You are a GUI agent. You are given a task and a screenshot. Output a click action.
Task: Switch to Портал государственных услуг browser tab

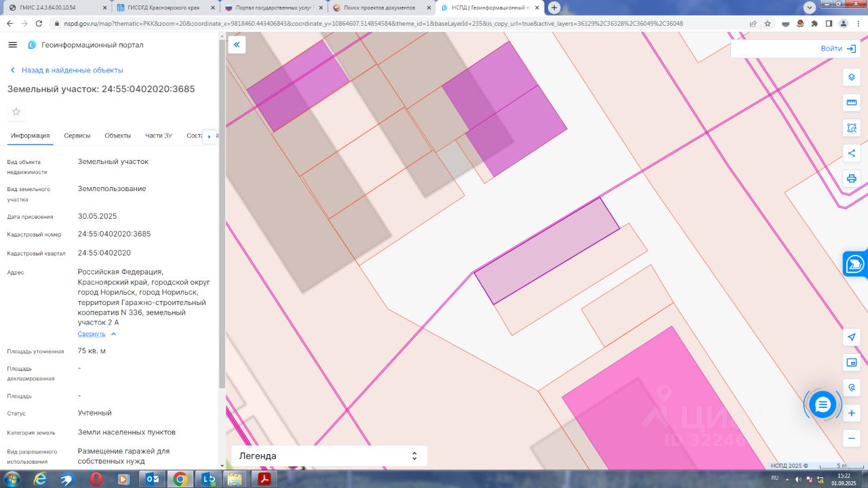click(273, 7)
